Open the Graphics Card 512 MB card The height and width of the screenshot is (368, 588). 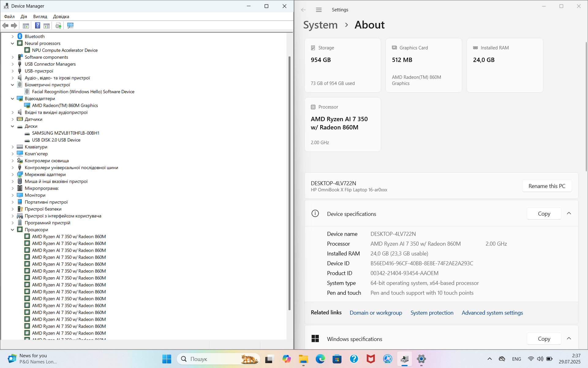pos(424,65)
